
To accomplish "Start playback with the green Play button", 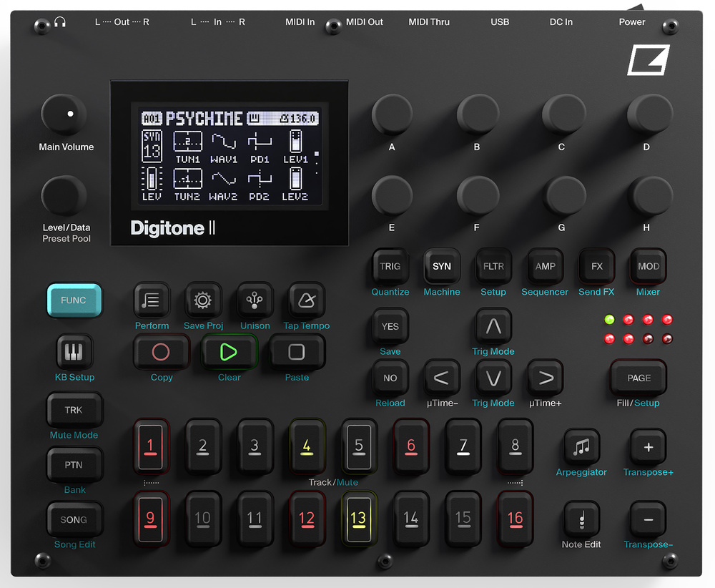I will tap(229, 352).
